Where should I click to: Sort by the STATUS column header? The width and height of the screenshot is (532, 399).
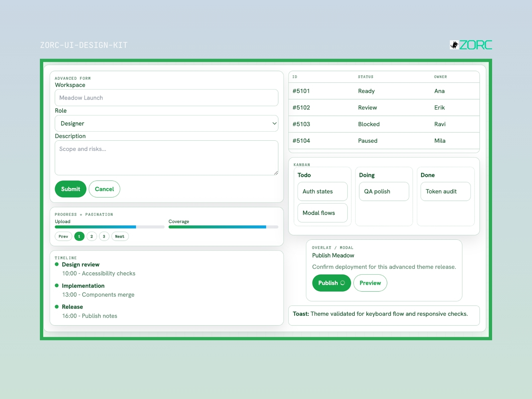[x=366, y=77]
